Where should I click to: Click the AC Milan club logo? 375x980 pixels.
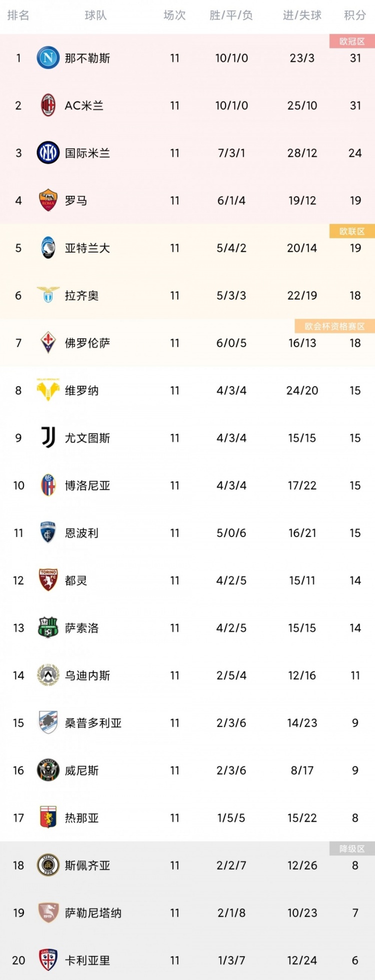point(48,105)
